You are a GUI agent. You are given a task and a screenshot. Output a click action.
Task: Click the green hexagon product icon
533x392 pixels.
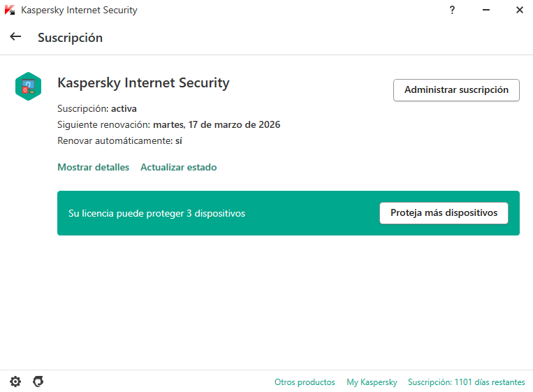tap(28, 86)
